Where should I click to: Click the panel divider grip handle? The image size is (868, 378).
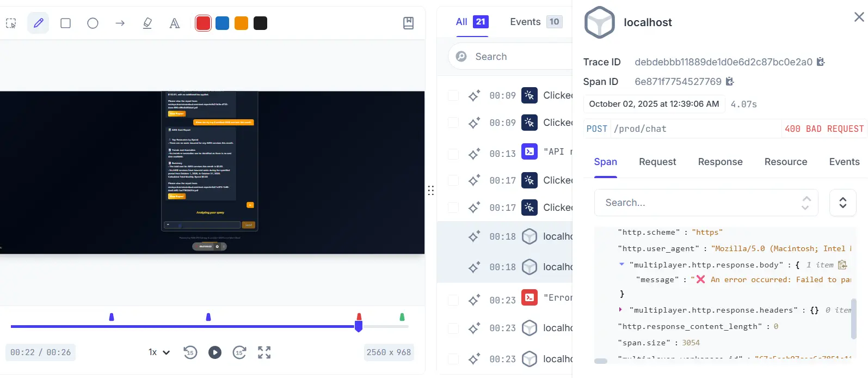[431, 190]
